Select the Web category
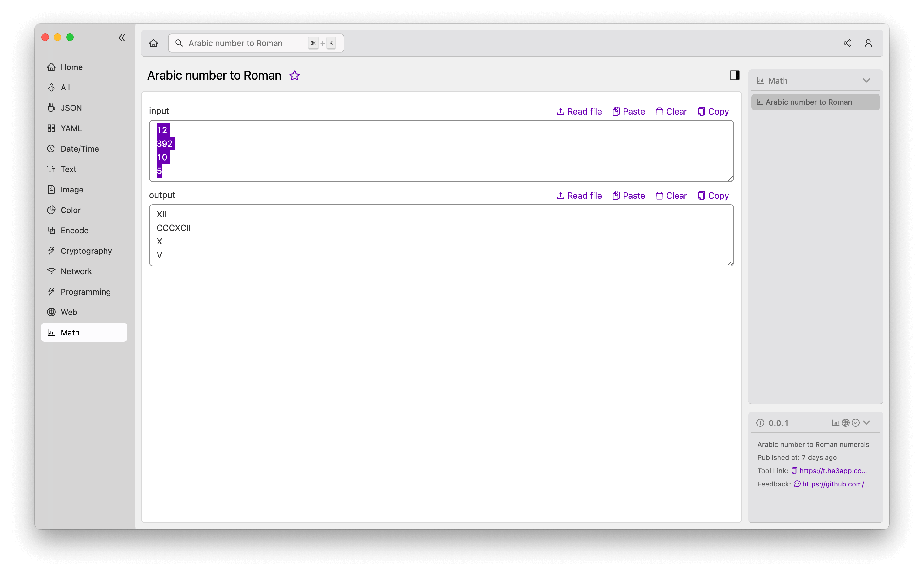The width and height of the screenshot is (924, 575). coord(69,311)
